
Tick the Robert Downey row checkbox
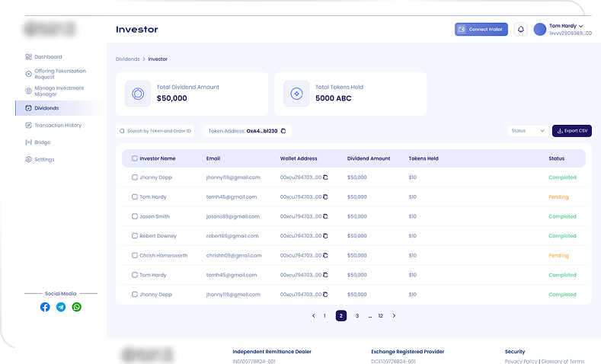[135, 236]
